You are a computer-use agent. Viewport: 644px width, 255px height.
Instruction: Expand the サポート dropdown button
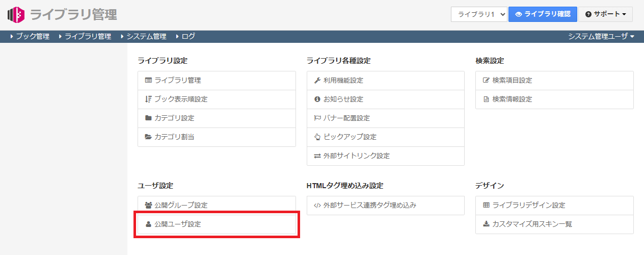[605, 14]
